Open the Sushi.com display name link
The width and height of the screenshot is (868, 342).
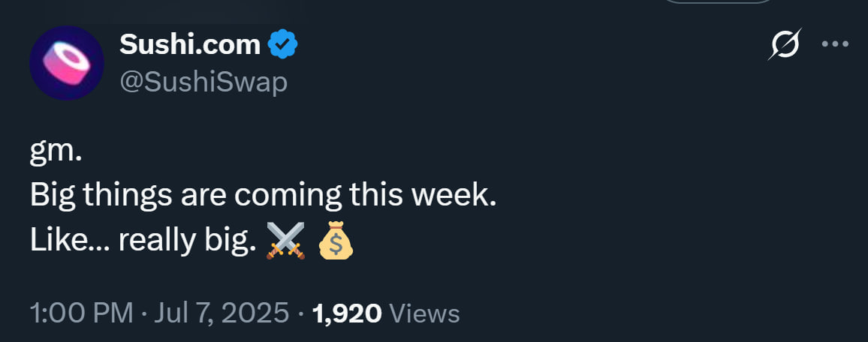(190, 46)
